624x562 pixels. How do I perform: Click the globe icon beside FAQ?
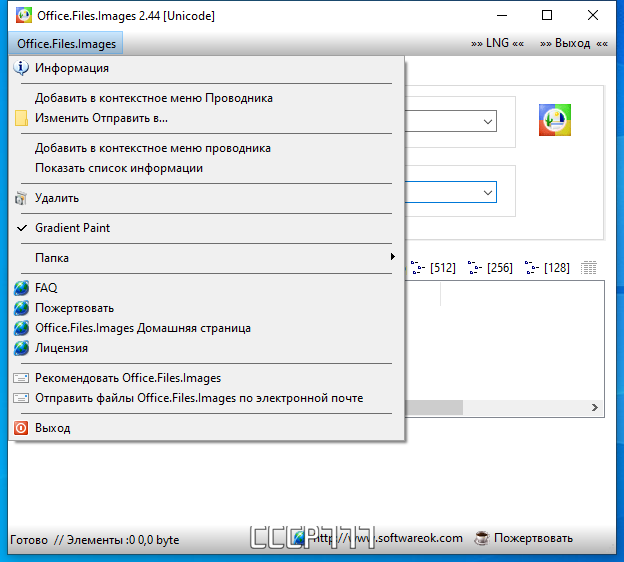pyautogui.click(x=21, y=288)
